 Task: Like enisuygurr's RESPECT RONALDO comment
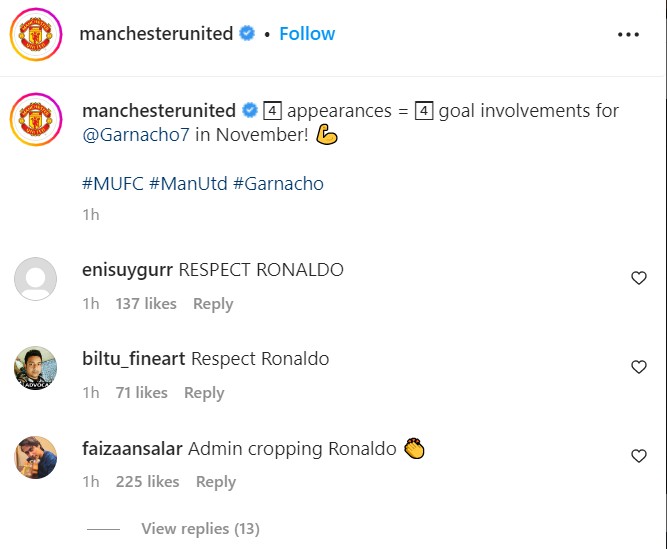tap(639, 278)
